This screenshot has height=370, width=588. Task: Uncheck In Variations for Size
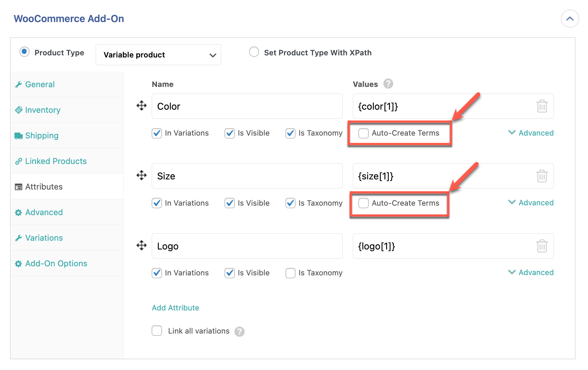pos(157,203)
